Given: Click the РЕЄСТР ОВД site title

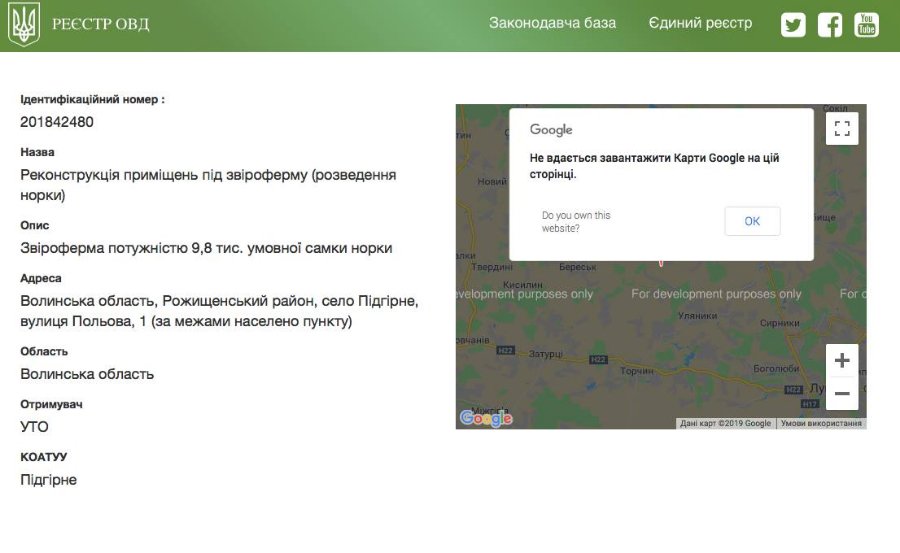Looking at the screenshot, I should [100, 24].
